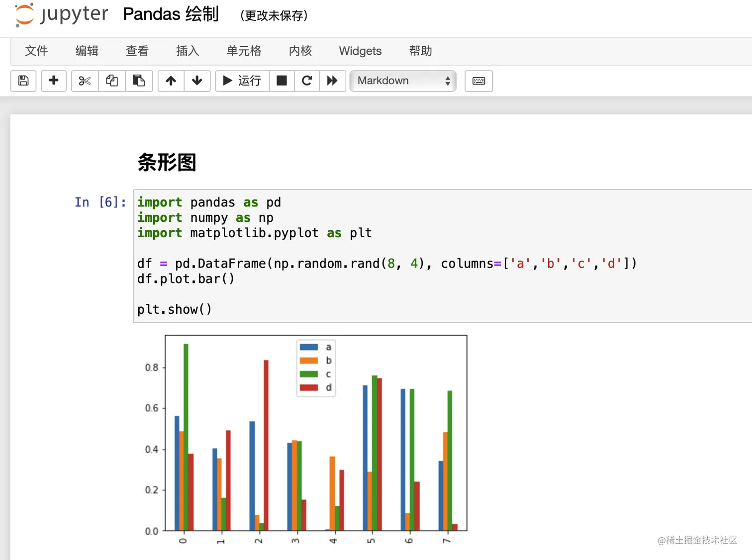
Task: Click the Jupyter logo
Action: (x=61, y=14)
